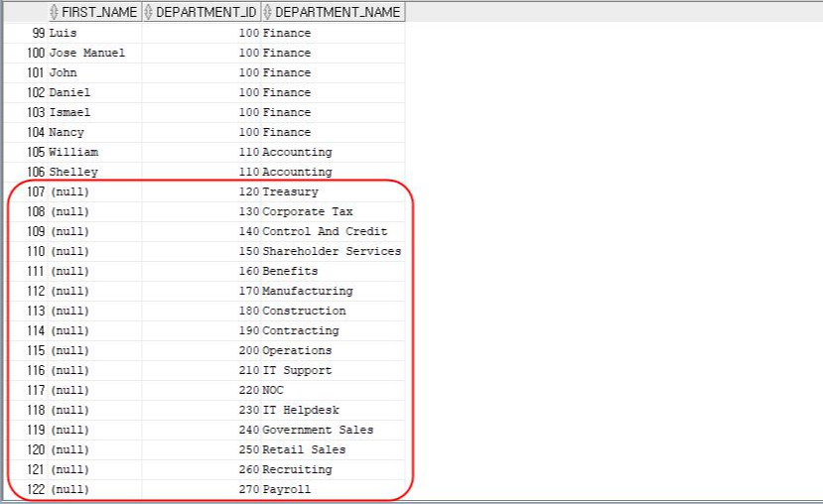Click department ID 120 cell
823x504 pixels.
click(202, 191)
